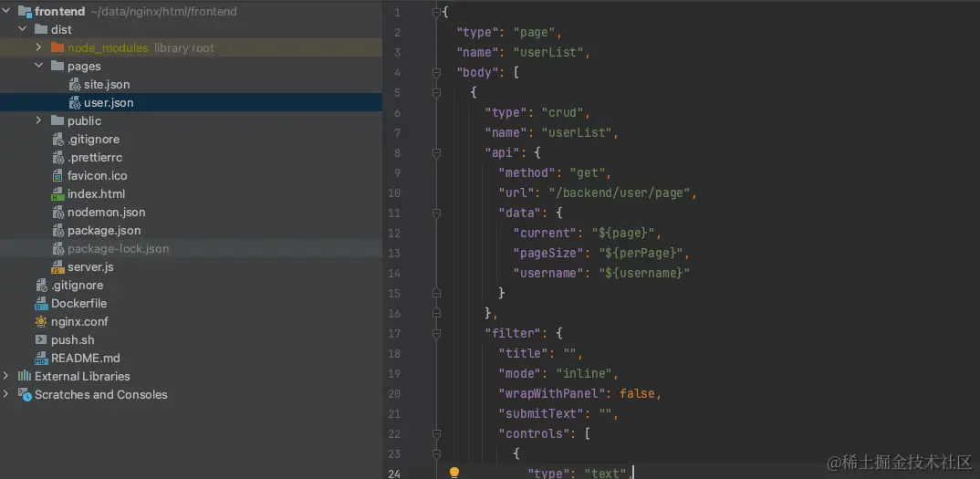Select nginx.conf in the tree
Viewport: 980px width, 479px height.
(x=80, y=321)
